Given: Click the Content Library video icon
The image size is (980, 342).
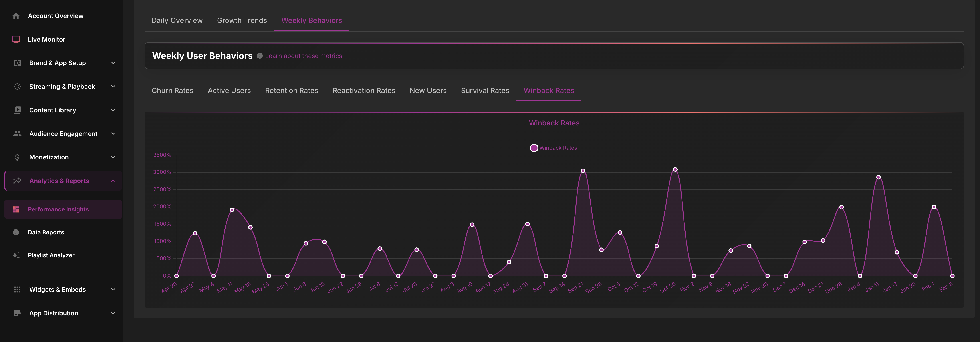Looking at the screenshot, I should (x=17, y=110).
